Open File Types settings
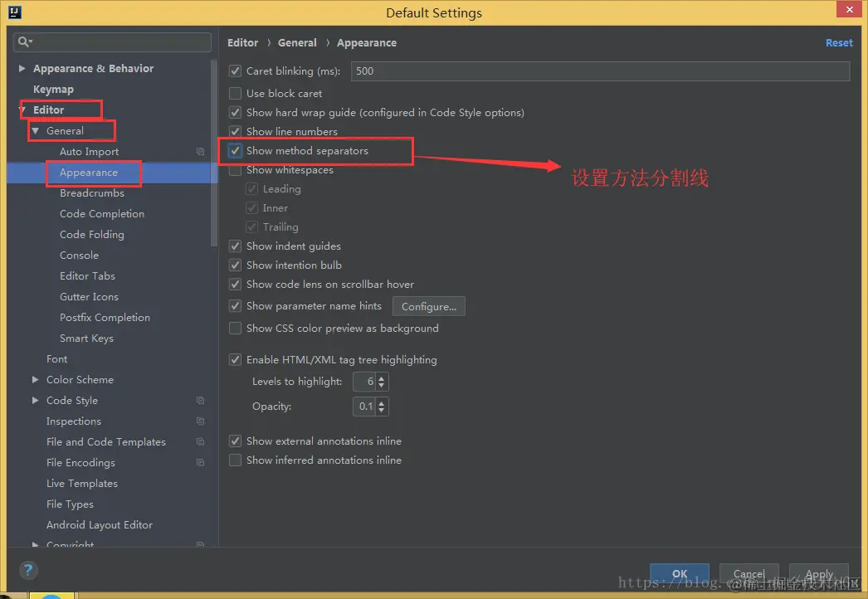 click(70, 504)
